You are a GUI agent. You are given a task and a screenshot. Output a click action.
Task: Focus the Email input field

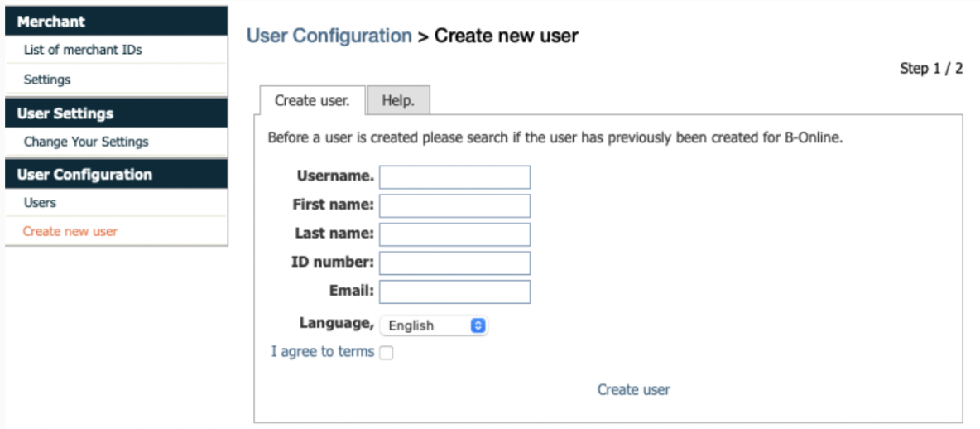[455, 292]
